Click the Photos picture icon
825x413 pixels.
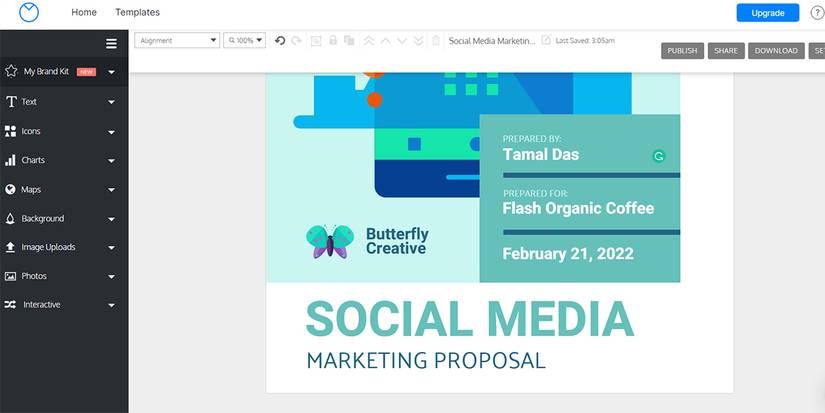[x=11, y=276]
